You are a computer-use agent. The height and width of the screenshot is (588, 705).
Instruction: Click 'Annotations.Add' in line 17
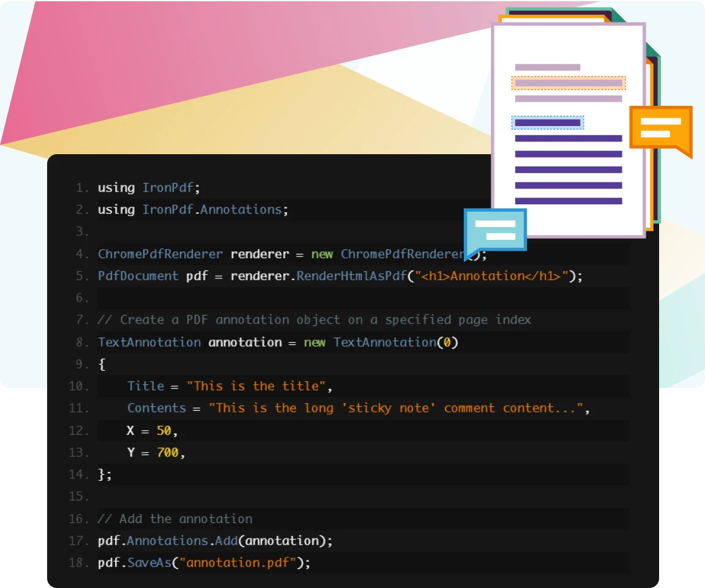tap(182, 541)
